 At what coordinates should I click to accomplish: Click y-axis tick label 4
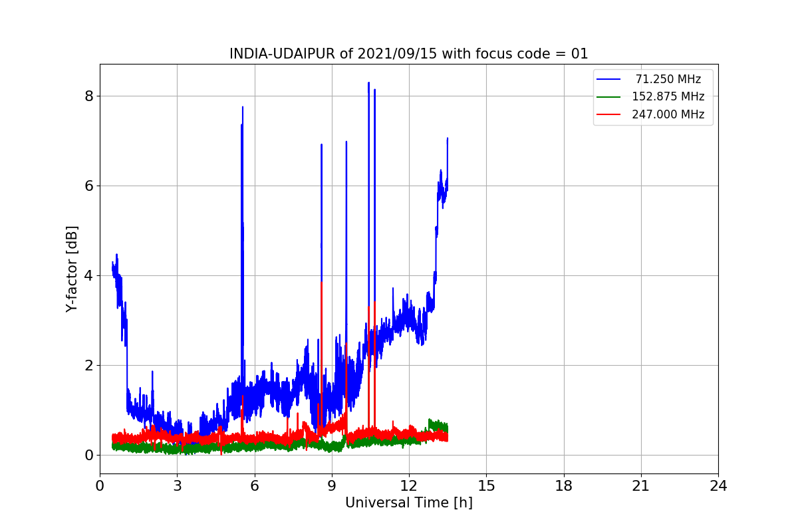(x=89, y=275)
